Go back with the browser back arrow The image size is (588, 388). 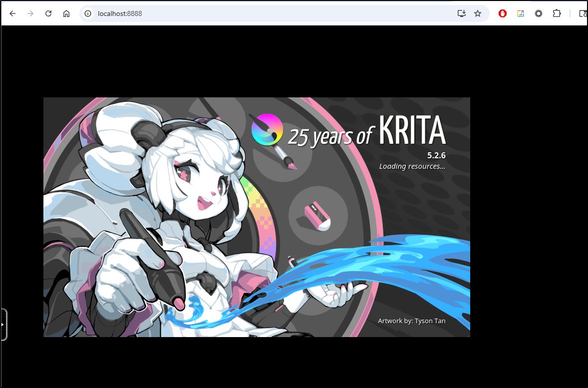point(12,13)
